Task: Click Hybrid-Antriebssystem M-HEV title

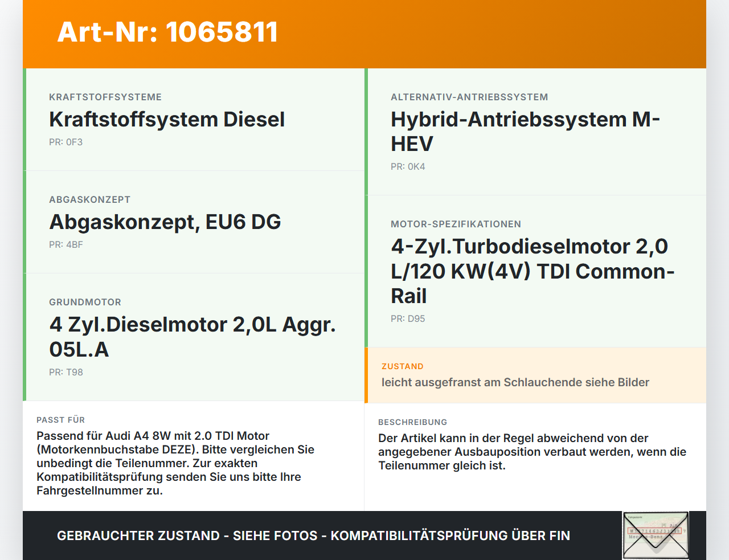Action: point(525,132)
